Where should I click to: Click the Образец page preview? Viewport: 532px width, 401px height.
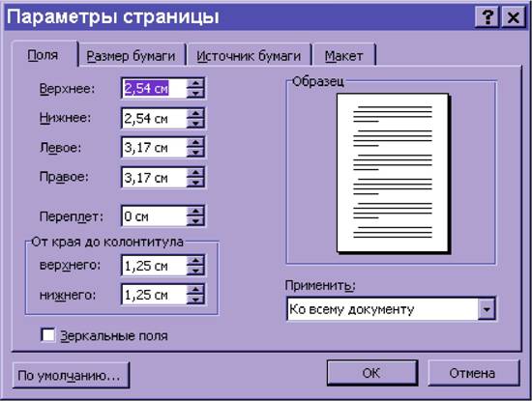[393, 173]
